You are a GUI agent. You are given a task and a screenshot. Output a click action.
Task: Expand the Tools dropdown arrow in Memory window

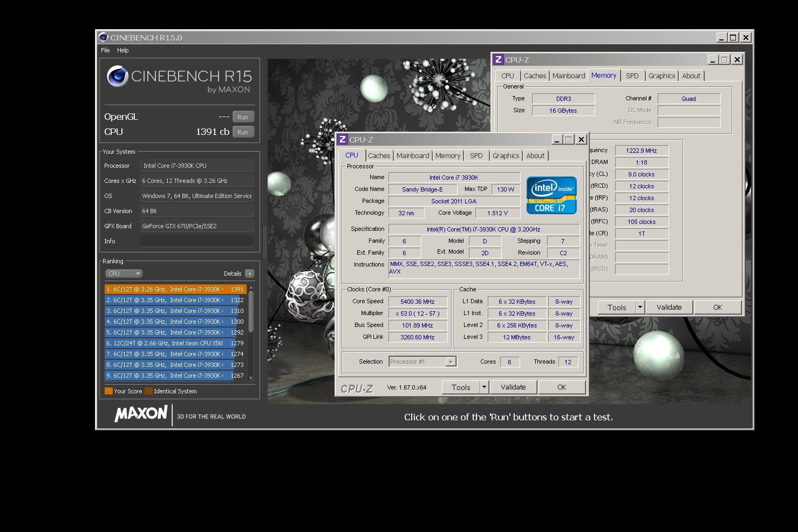coord(640,307)
